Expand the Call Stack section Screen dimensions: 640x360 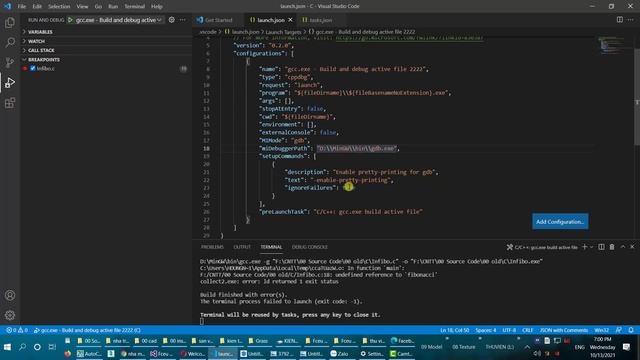coord(41,50)
